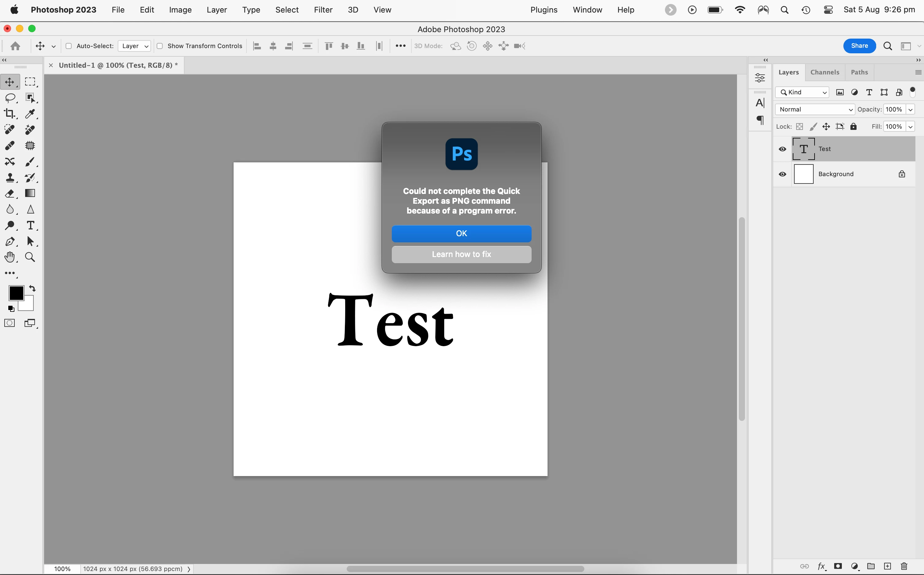Select the Eyedropper tool

[x=30, y=114]
